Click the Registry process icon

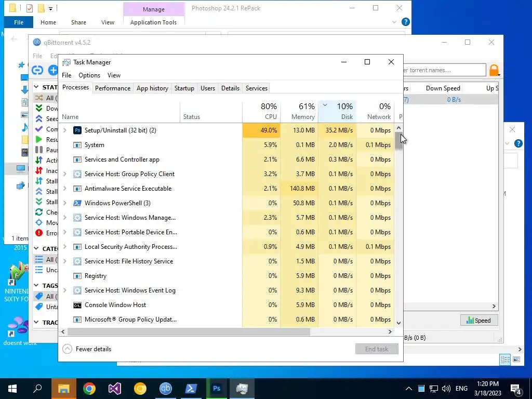(x=77, y=276)
